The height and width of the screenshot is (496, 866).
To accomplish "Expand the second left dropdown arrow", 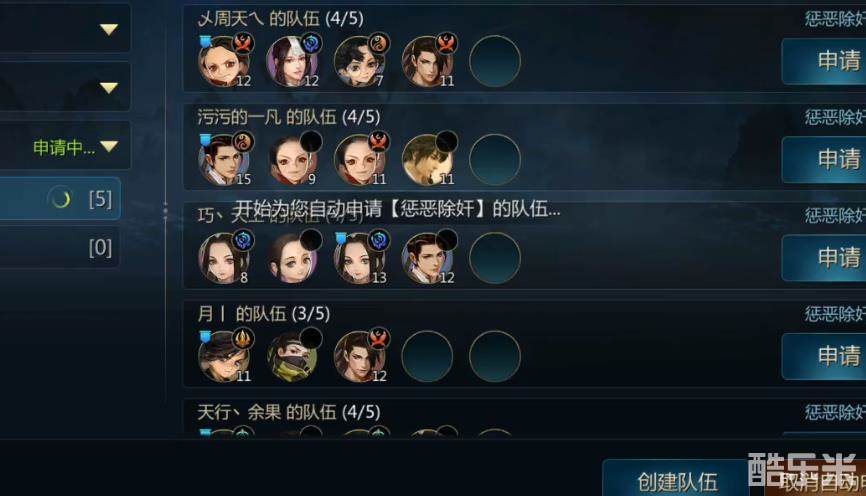I will (109, 87).
